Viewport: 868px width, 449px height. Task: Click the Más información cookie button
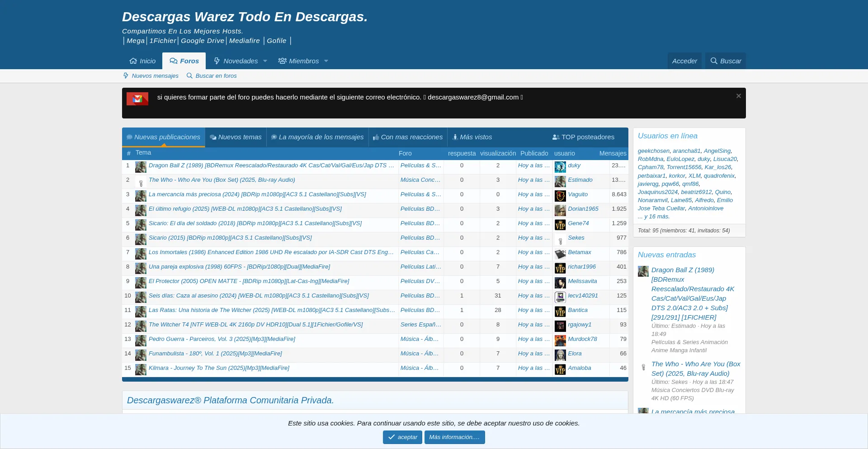[x=454, y=437]
